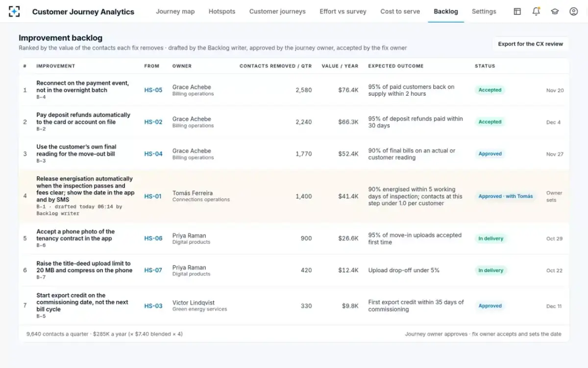588x368 pixels.
Task: Click In delivery status for tenancy contract row
Action: pyautogui.click(x=491, y=238)
